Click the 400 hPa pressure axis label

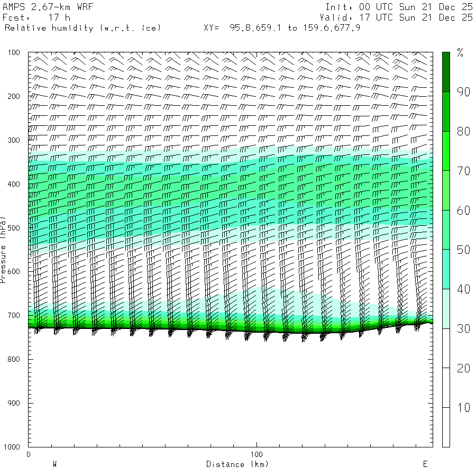pos(14,184)
